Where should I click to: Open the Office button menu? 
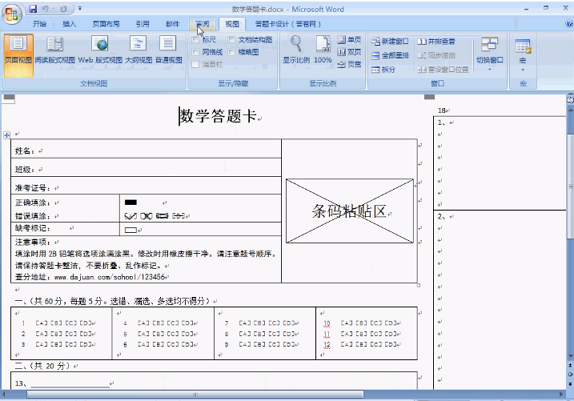[12, 14]
